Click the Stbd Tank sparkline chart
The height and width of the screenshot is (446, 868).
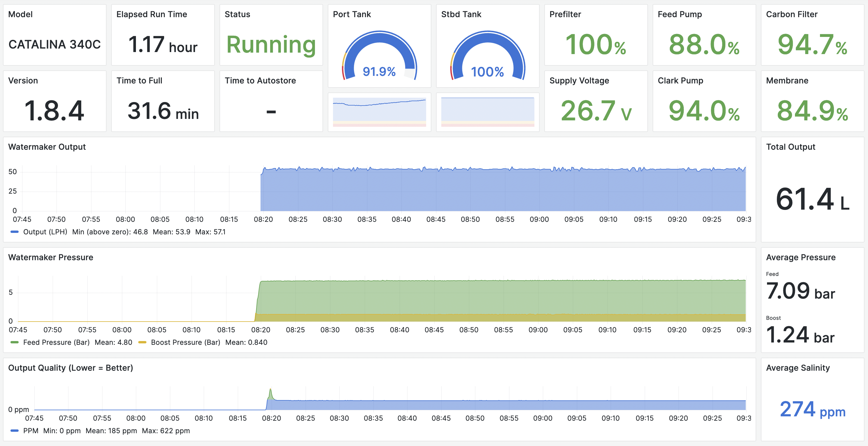pyautogui.click(x=487, y=112)
